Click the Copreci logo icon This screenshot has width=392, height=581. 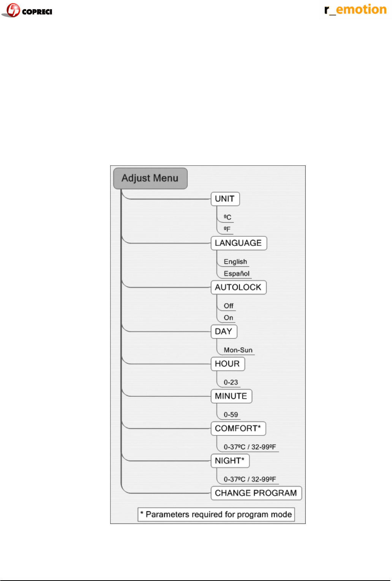[14, 10]
